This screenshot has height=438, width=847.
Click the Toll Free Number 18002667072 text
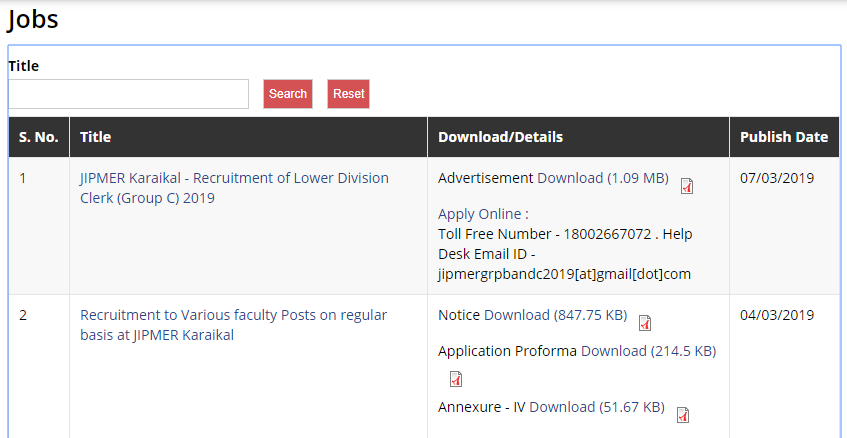pyautogui.click(x=544, y=234)
